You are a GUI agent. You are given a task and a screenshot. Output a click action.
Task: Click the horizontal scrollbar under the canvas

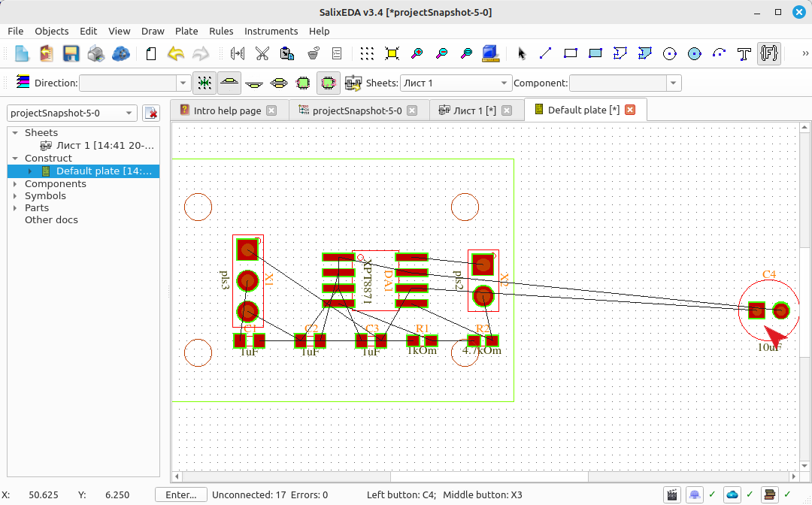pyautogui.click(x=489, y=476)
